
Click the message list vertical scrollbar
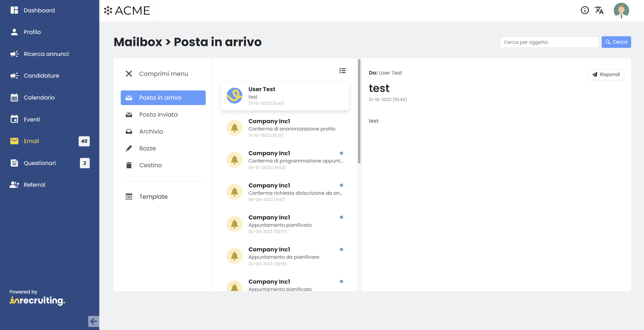(359, 111)
